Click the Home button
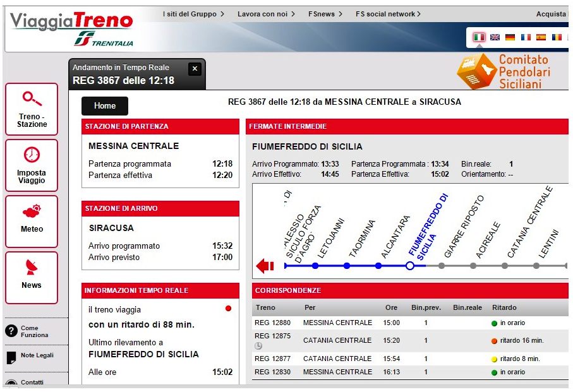The width and height of the screenshot is (573, 392). 105,106
